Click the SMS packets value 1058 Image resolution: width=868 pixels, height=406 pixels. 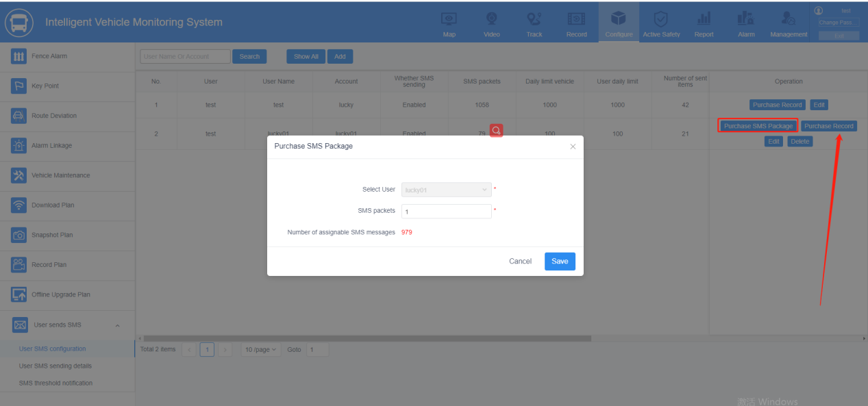482,105
